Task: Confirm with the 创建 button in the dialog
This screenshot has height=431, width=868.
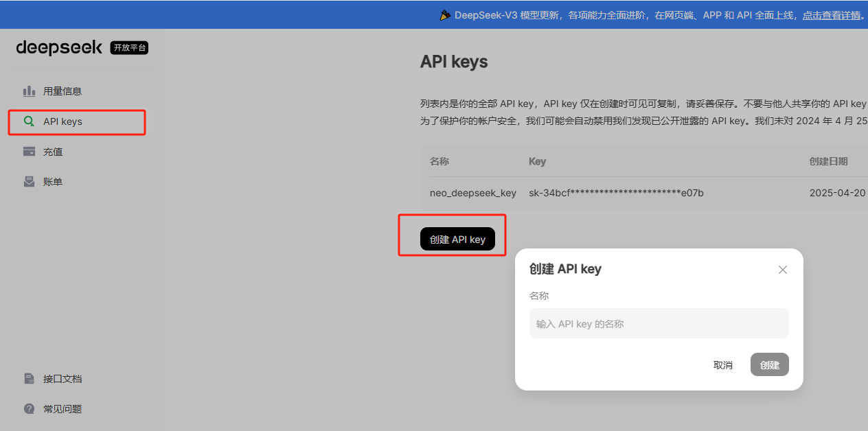Action: (x=770, y=364)
